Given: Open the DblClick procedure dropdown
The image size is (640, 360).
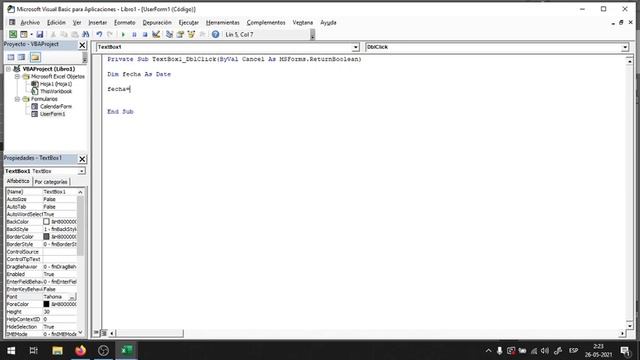Looking at the screenshot, I should point(625,47).
